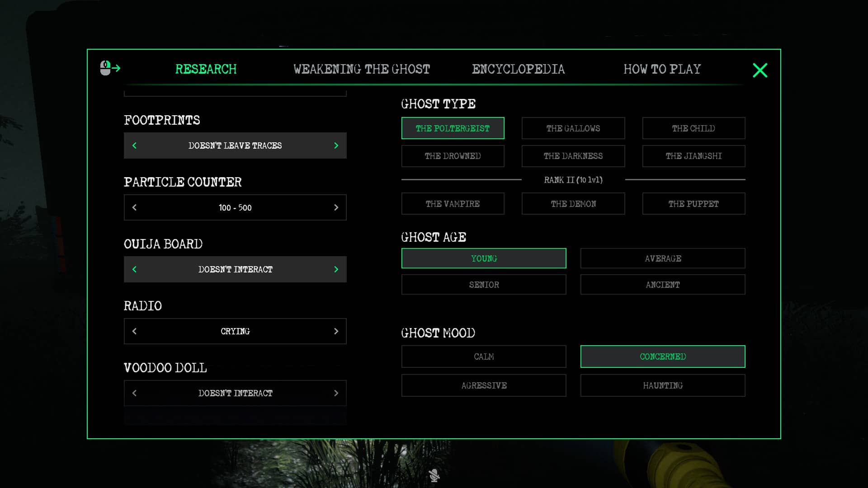
Task: Click the muted microphone icon at the bottom
Action: click(x=434, y=475)
